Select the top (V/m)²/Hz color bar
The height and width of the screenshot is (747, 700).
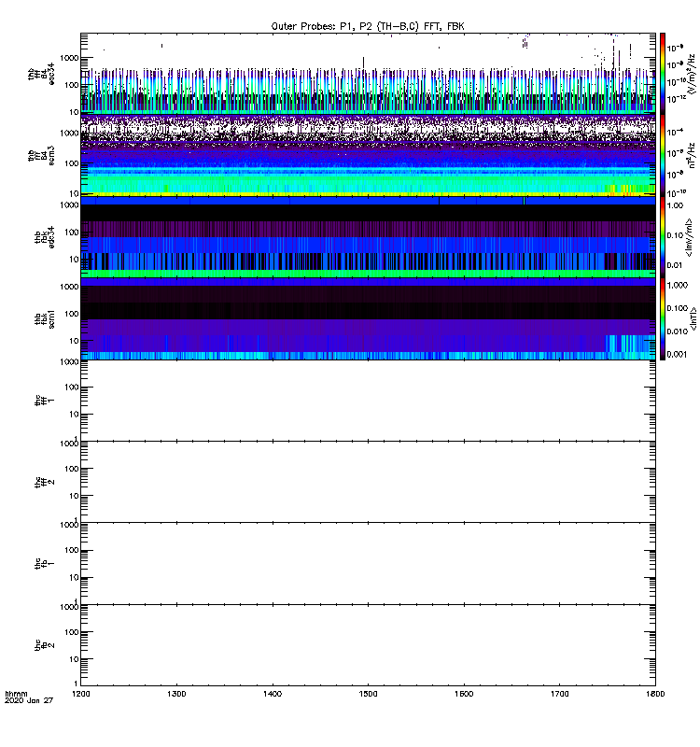(663, 73)
